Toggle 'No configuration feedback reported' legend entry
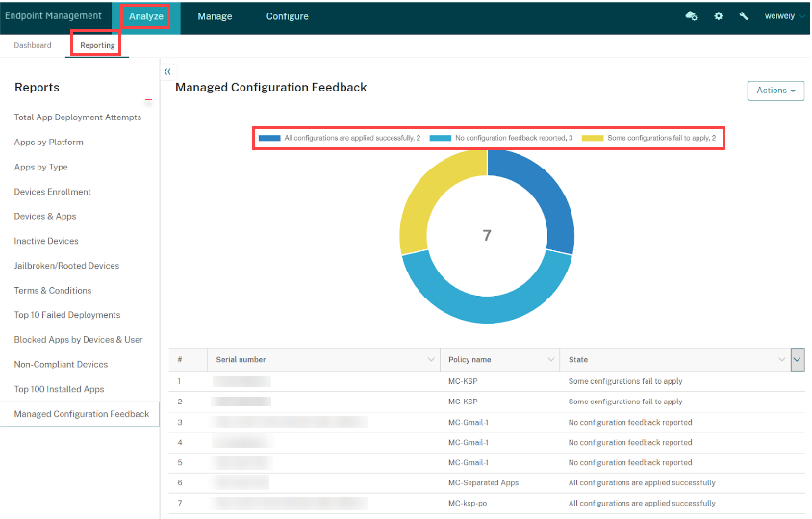The height and width of the screenshot is (519, 812). [501, 138]
